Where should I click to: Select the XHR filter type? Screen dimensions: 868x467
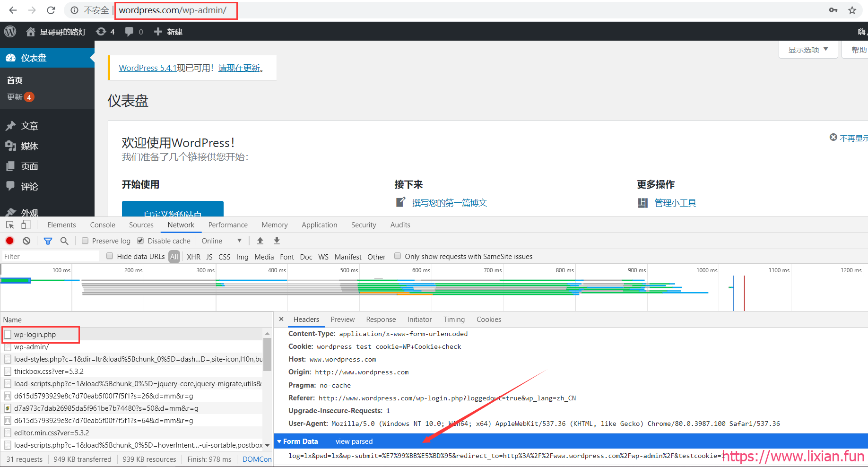pyautogui.click(x=193, y=257)
